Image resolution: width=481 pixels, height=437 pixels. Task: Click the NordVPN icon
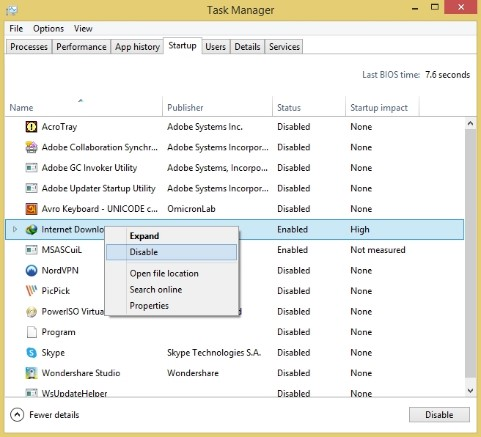tap(31, 270)
